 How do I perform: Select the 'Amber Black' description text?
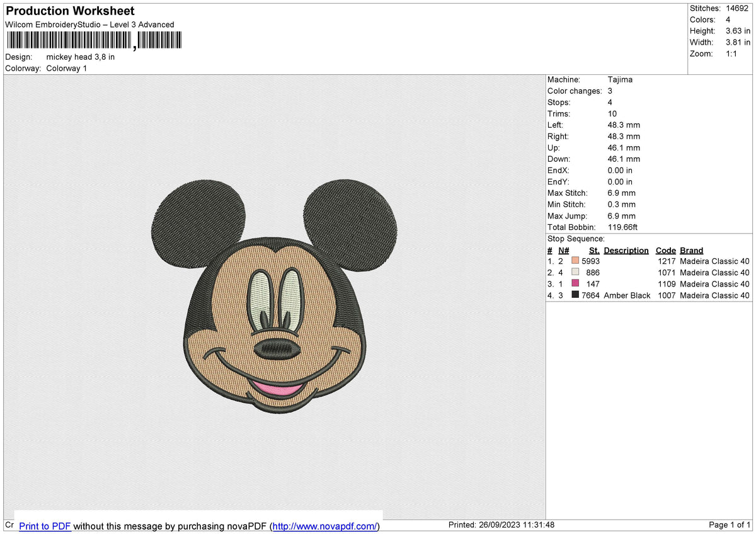click(x=627, y=295)
